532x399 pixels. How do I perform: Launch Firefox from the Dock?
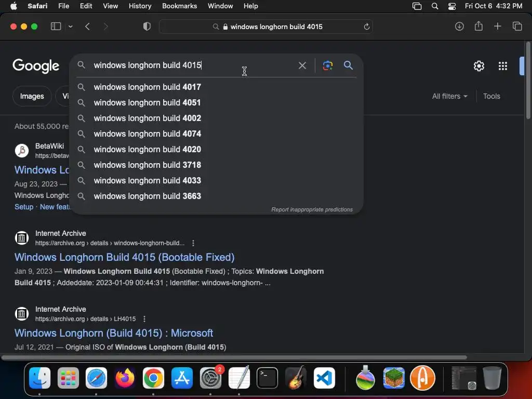point(125,378)
